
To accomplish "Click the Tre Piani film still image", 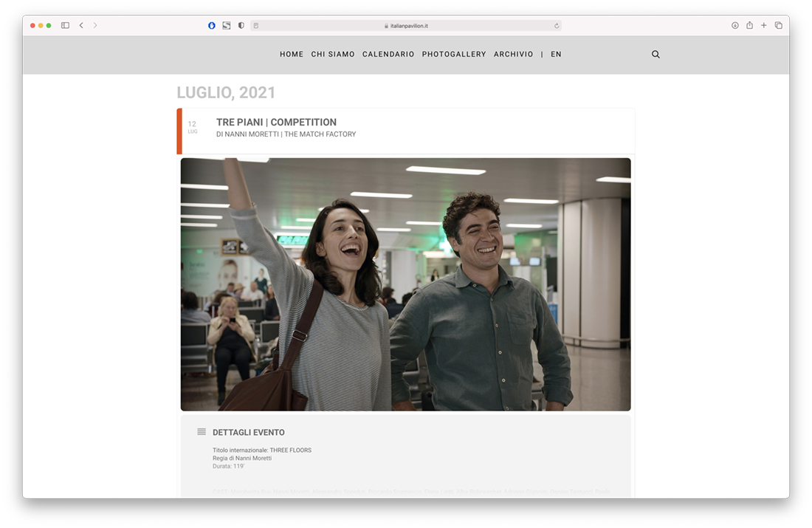I will coord(405,284).
